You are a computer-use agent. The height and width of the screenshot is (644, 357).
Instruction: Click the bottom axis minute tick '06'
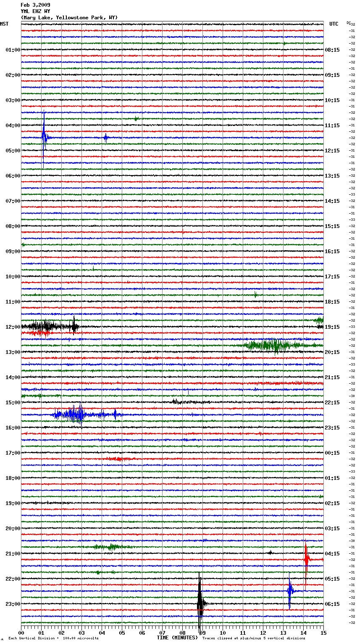click(142, 633)
